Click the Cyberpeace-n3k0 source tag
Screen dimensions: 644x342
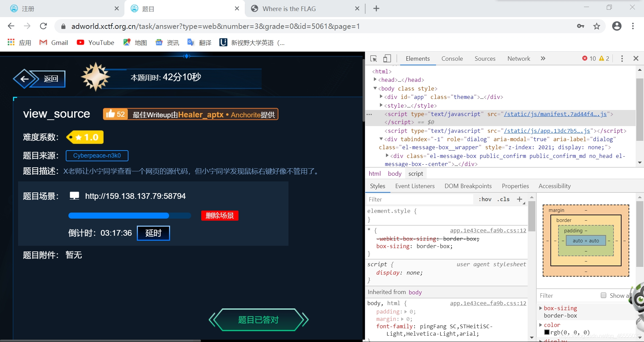(97, 156)
